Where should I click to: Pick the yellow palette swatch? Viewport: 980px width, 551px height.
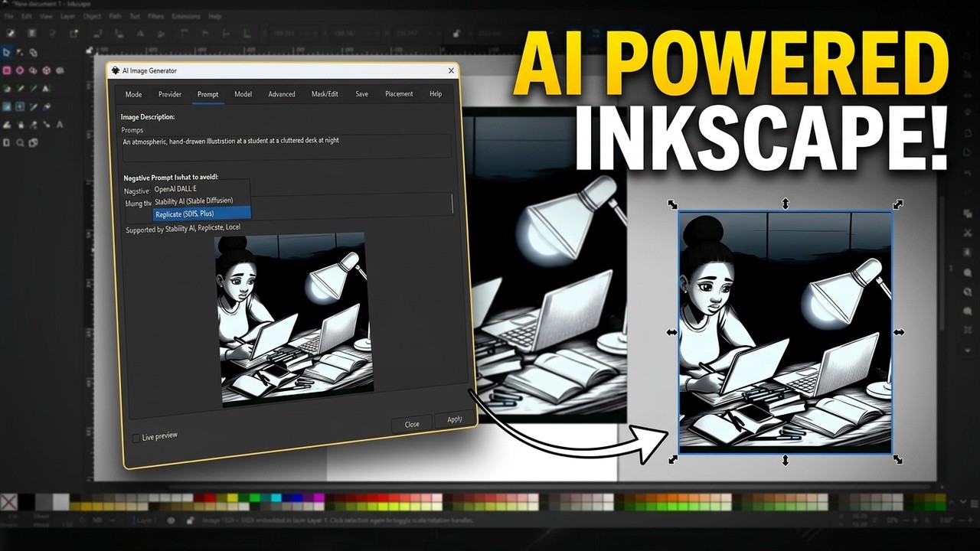[x=232, y=498]
